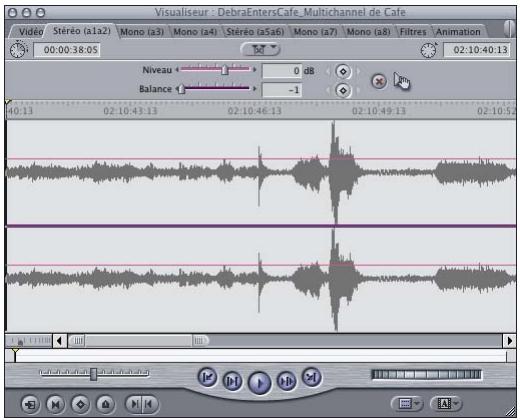The image size is (520, 420).
Task: Click Play Around Current Frame button
Action: click(287, 381)
